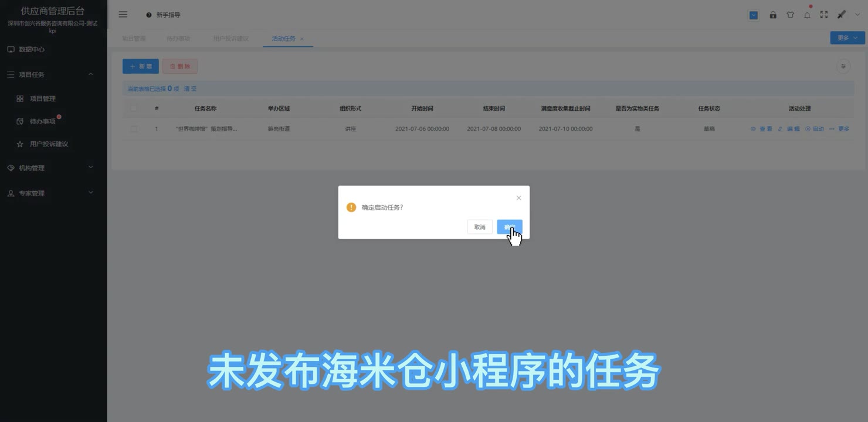Screen dimensions: 868x422
Task: Click 查看 in the task row
Action: click(761, 129)
